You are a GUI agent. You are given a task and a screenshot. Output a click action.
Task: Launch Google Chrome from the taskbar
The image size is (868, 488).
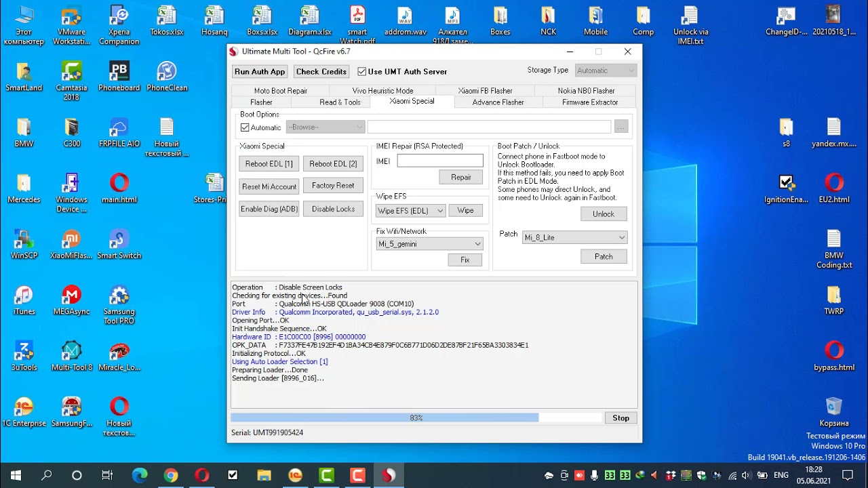(x=171, y=475)
